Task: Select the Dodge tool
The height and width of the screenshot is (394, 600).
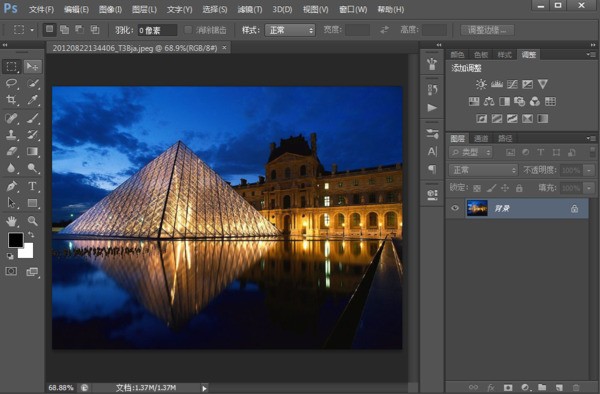Action: 33,168
